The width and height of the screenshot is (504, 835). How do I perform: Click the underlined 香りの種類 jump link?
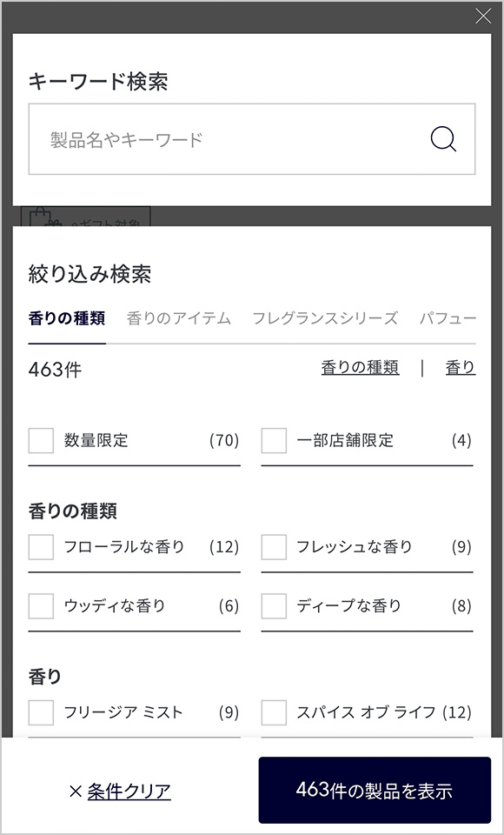(x=358, y=367)
